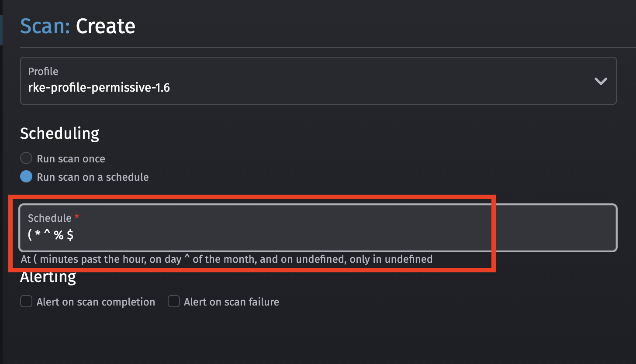
Task: Click the cron description hint below Schedule
Action: point(226,259)
